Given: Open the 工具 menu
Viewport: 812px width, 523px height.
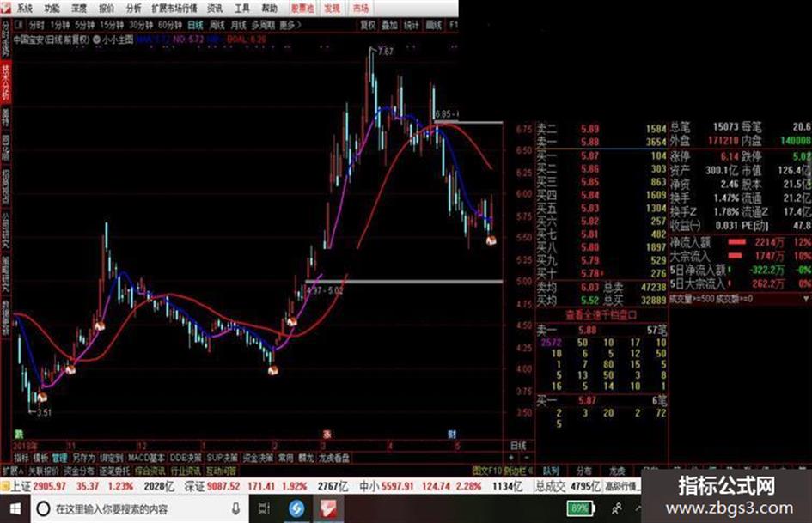Looking at the screenshot, I should point(241,9).
